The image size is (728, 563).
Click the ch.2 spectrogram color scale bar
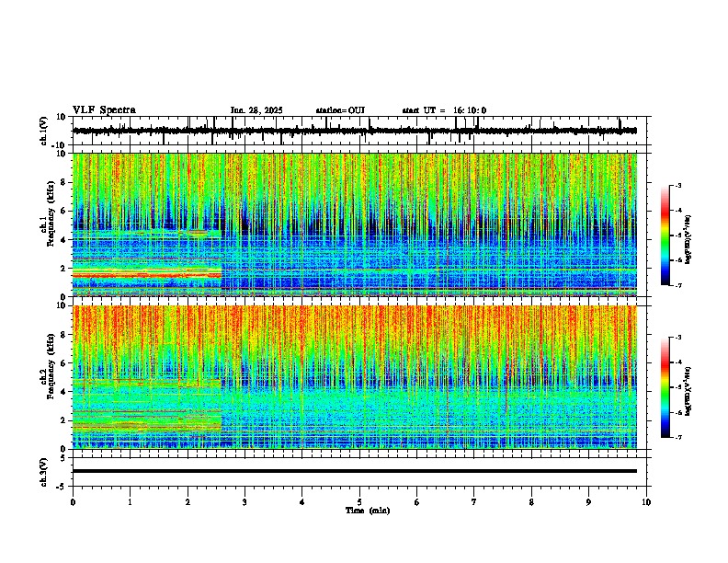665,387
